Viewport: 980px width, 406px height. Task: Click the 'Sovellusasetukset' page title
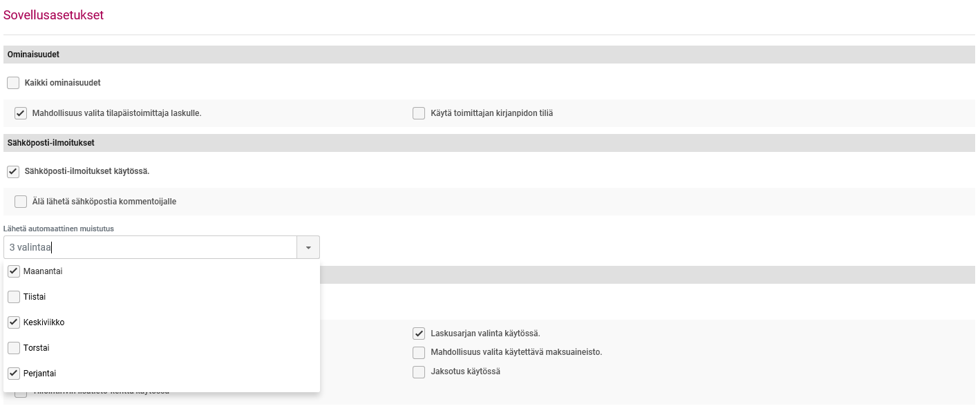click(54, 15)
